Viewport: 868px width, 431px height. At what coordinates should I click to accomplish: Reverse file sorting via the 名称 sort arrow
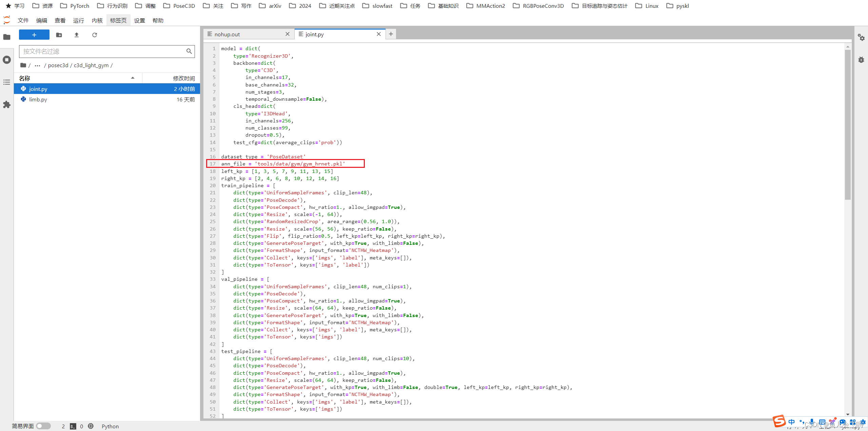[133, 78]
